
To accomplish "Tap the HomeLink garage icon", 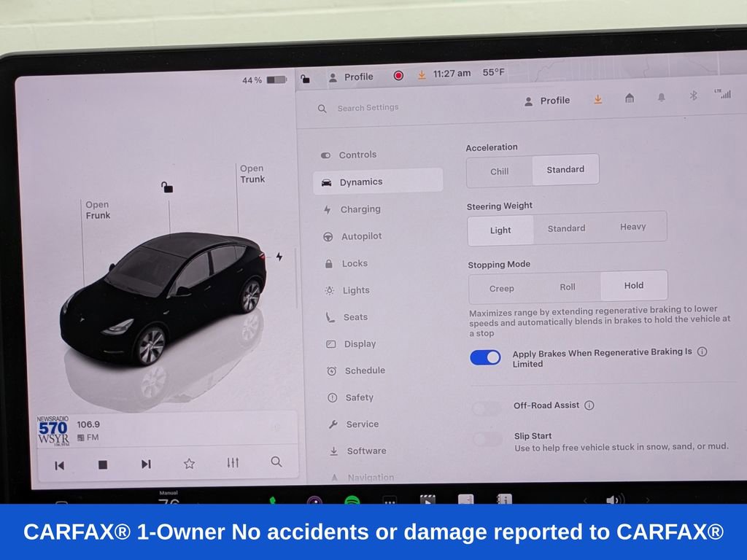I will [630, 98].
